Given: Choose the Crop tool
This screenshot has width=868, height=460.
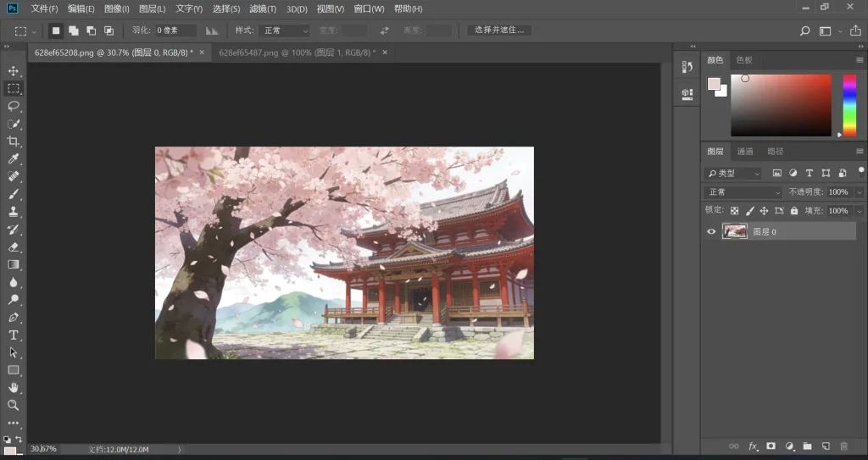Looking at the screenshot, I should (x=14, y=141).
